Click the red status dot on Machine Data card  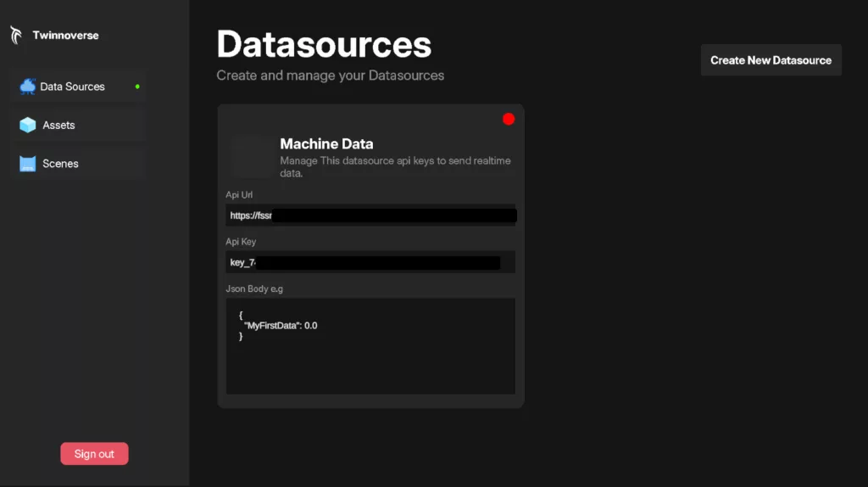coord(509,119)
